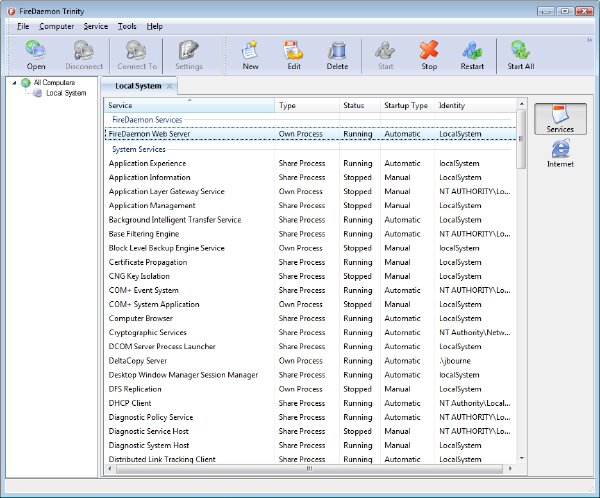Screen dimensions: 600x498
Task: Select the Services panel icon
Action: (x=560, y=119)
